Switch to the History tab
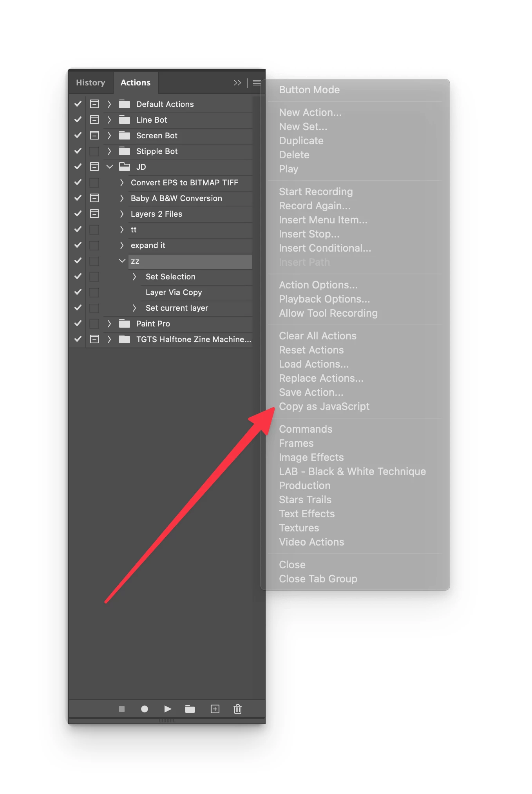The height and width of the screenshot is (794, 532). tap(91, 83)
